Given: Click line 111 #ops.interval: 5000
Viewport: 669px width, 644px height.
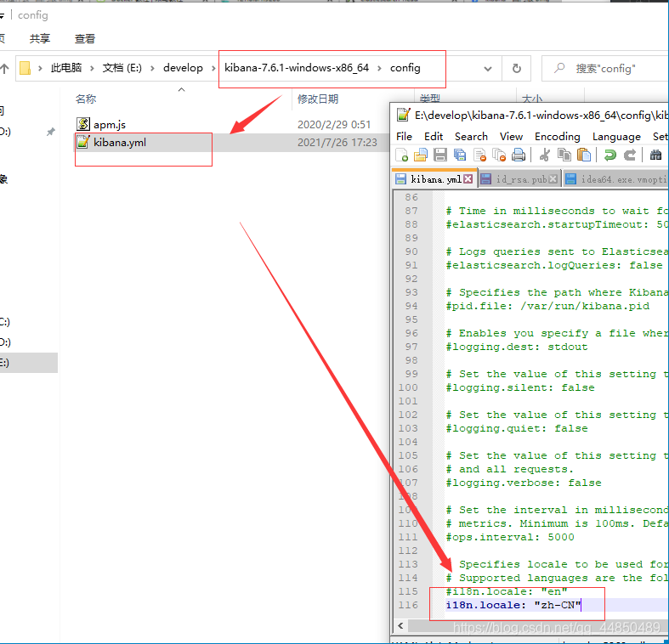Looking at the screenshot, I should [510, 537].
